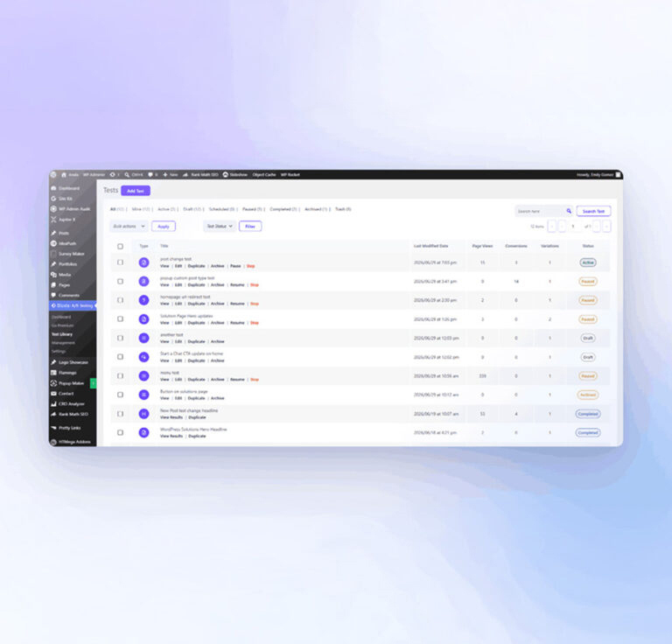672x644 pixels.
Task: Click the plus New item in admin bar
Action: (x=170, y=175)
